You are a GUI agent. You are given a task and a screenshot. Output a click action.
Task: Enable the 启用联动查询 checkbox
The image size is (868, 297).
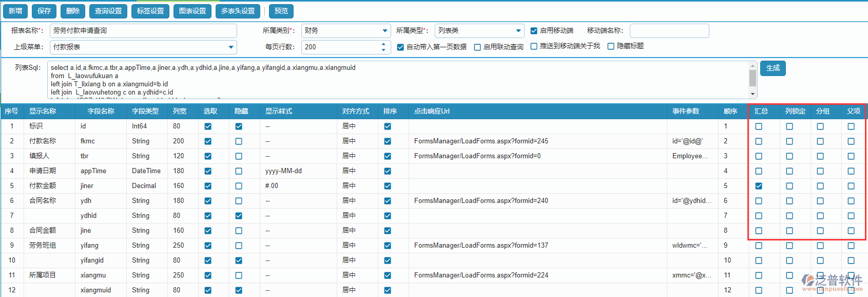(x=477, y=47)
